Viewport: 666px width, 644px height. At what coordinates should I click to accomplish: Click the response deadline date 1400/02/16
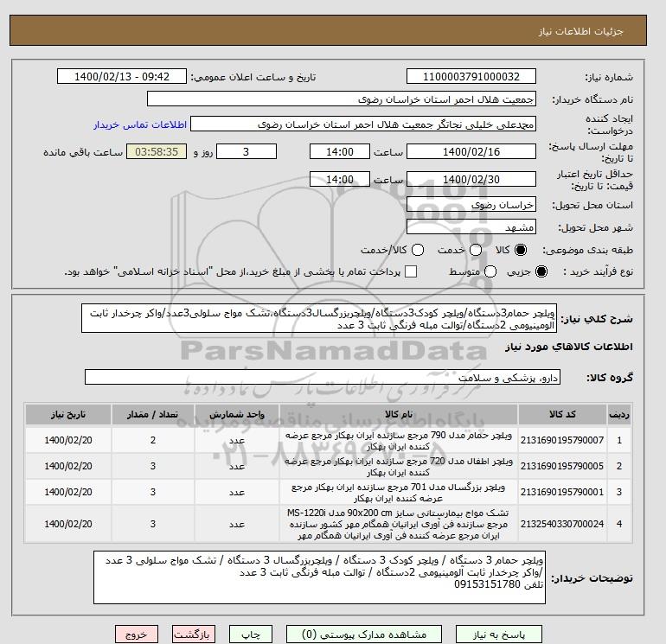coord(471,151)
